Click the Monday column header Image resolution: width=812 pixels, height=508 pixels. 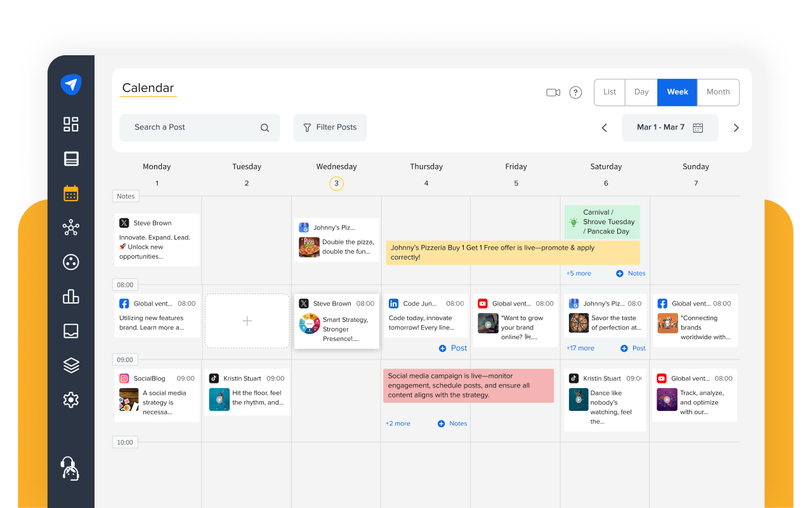(157, 167)
